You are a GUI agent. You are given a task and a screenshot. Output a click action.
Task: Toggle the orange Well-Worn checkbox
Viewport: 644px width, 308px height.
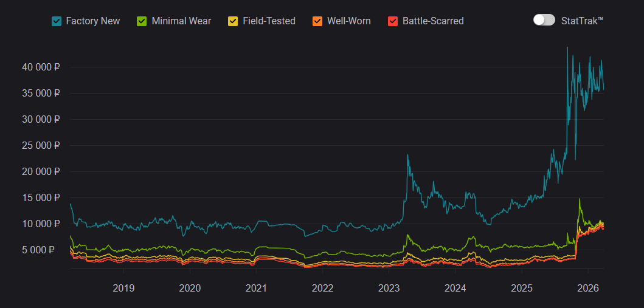click(x=317, y=21)
